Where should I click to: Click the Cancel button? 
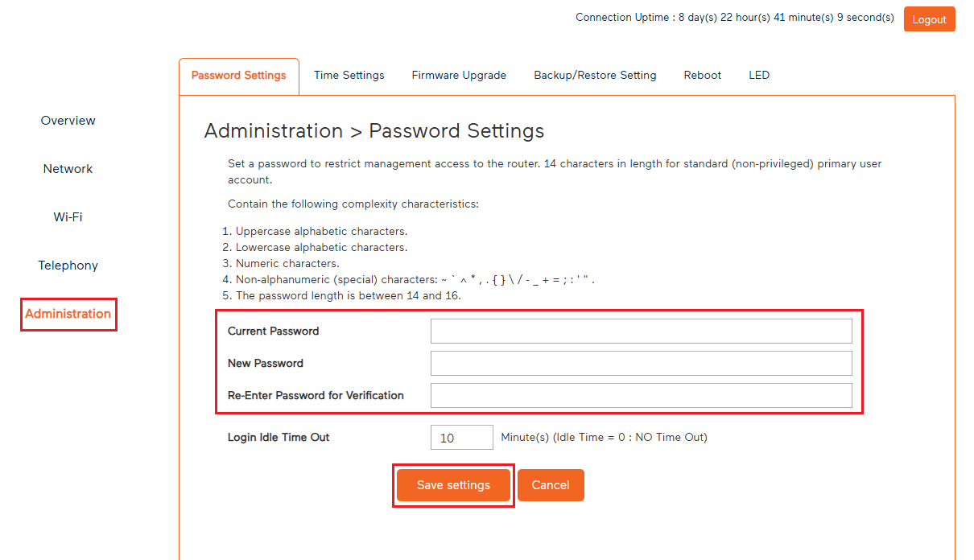pyautogui.click(x=551, y=485)
